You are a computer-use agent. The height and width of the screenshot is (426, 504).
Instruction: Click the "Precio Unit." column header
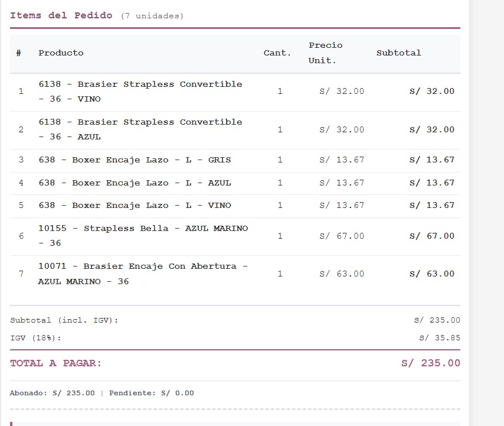coord(325,53)
